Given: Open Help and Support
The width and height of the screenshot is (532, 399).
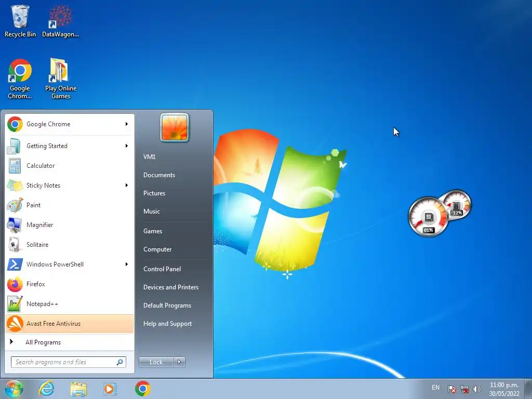Looking at the screenshot, I should point(168,324).
